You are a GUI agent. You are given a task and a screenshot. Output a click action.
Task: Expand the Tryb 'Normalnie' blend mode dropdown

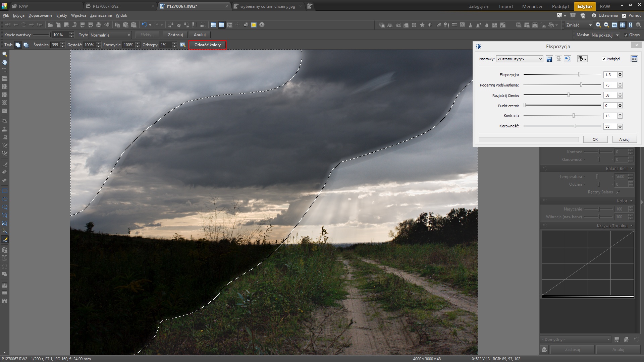110,35
